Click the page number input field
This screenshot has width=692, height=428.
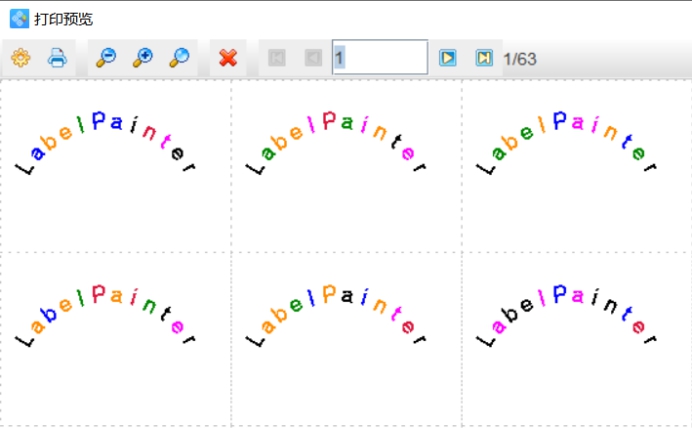[x=380, y=58]
